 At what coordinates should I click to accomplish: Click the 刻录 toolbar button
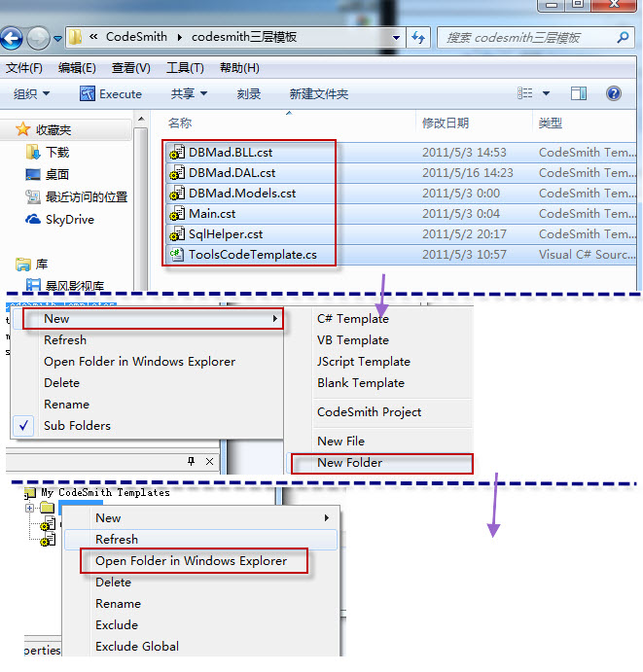(x=249, y=93)
